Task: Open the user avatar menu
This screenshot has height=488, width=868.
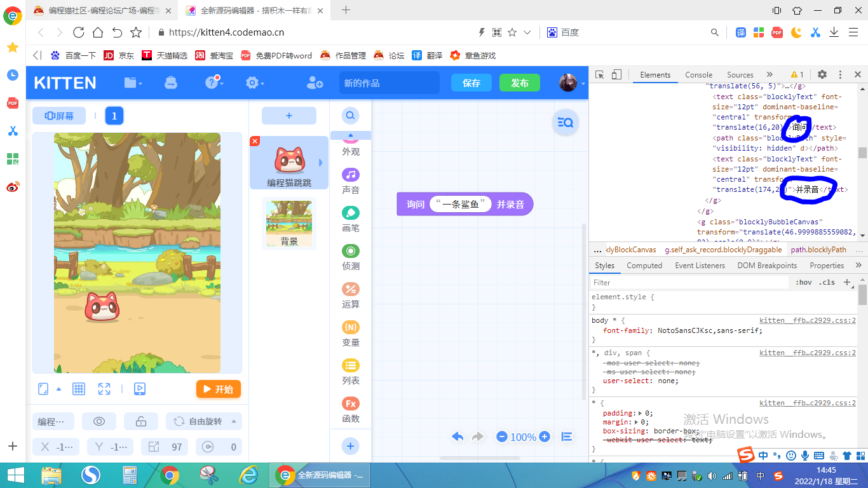Action: [568, 83]
